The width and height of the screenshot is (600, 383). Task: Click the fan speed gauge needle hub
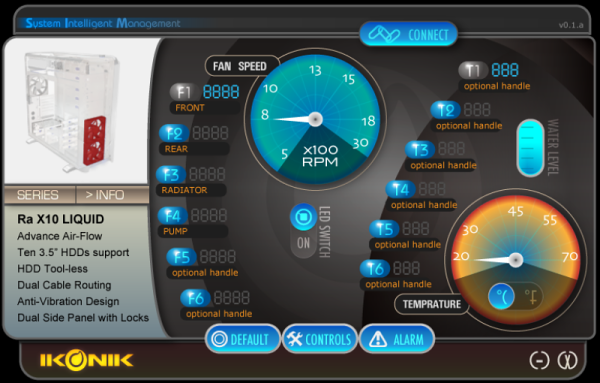point(315,119)
